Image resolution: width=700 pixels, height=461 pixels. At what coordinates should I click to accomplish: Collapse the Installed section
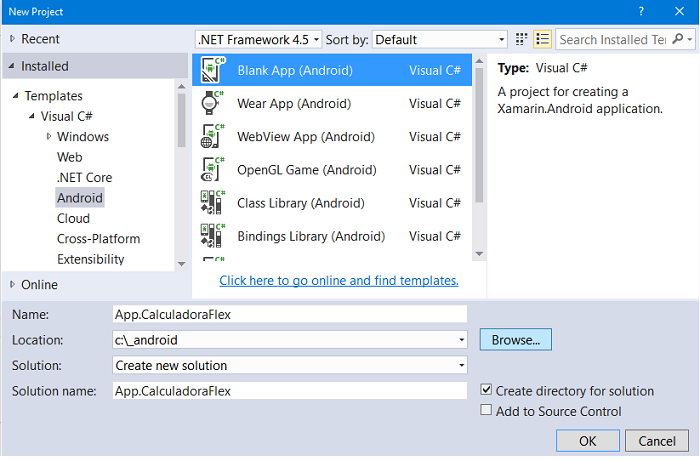[12, 66]
